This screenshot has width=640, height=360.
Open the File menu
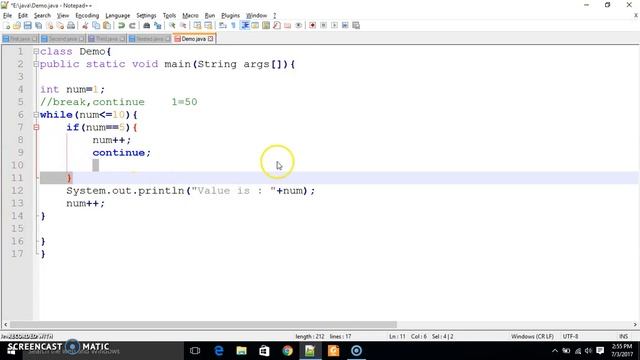point(7,16)
